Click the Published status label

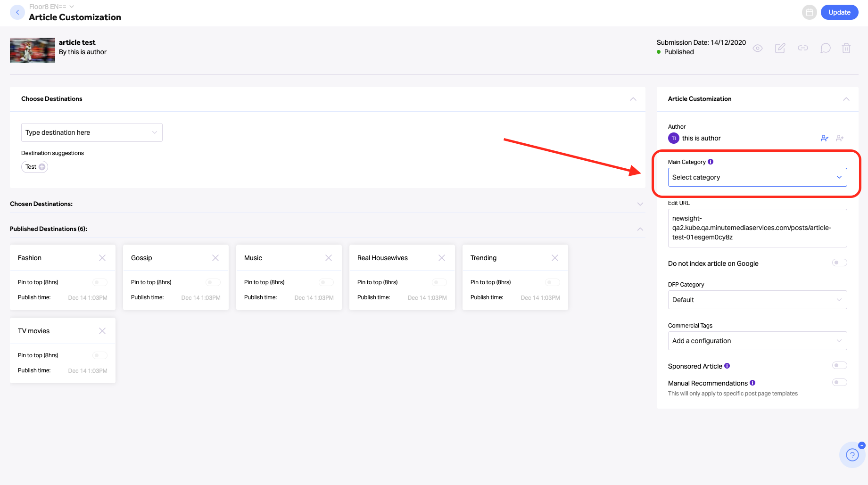[679, 52]
